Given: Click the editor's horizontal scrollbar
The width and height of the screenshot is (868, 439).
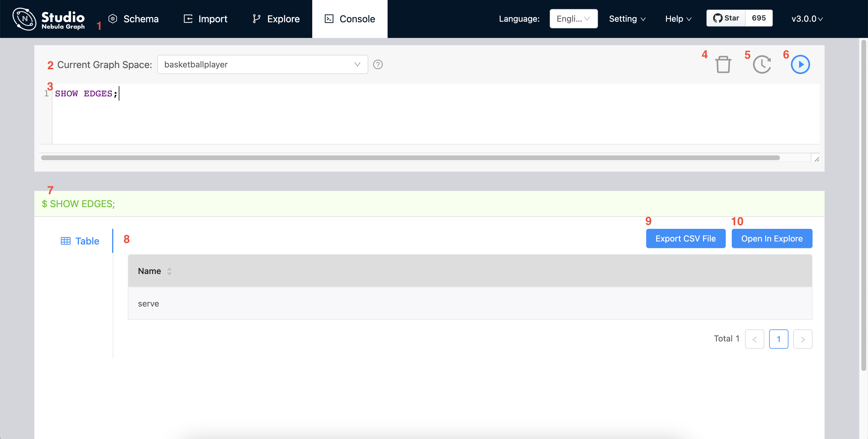Looking at the screenshot, I should click(410, 158).
